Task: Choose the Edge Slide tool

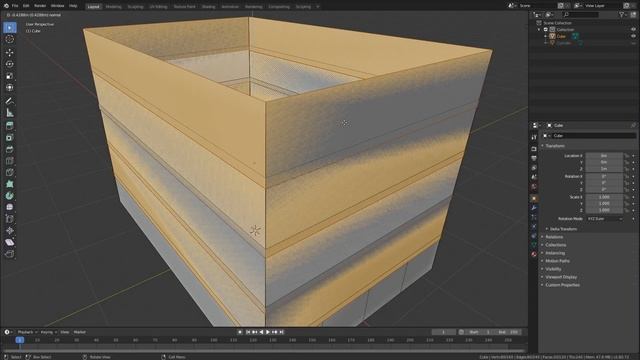Action: (x=10, y=219)
